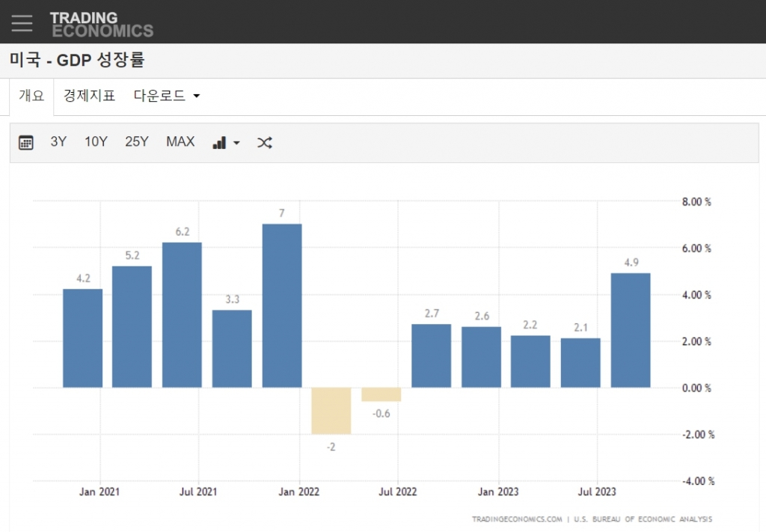Select the 10Y time range
766x532 pixels.
point(96,142)
